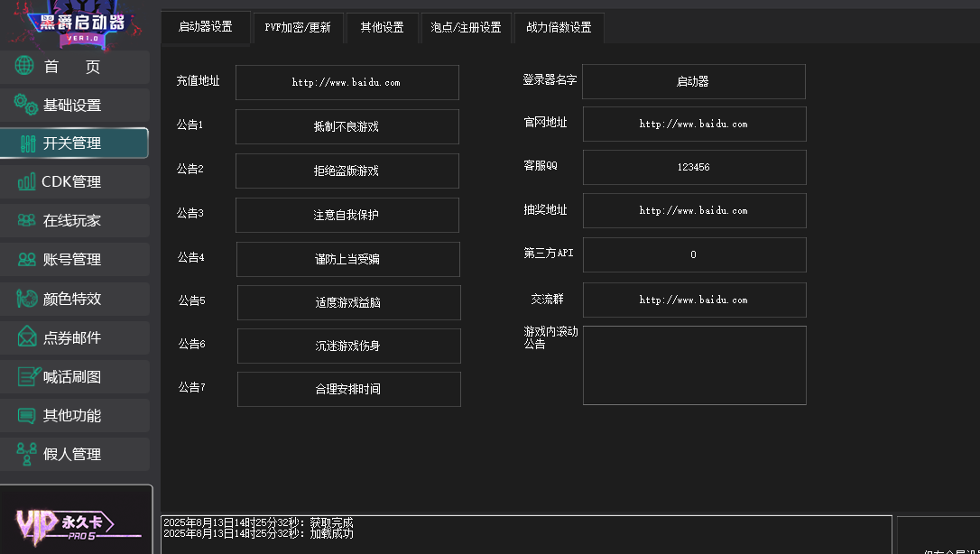Screen dimensions: 980x554
Task: Click the users icon for 账号管理
Action: [27, 259]
